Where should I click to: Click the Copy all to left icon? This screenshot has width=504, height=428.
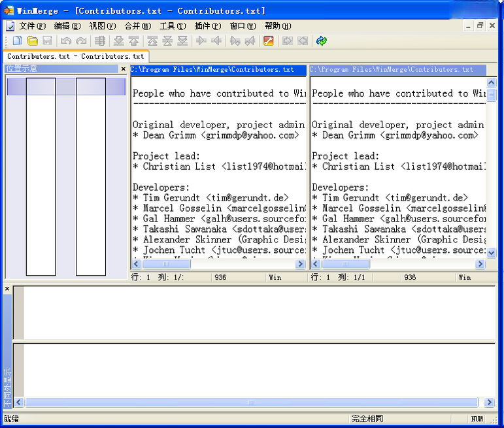303,41
